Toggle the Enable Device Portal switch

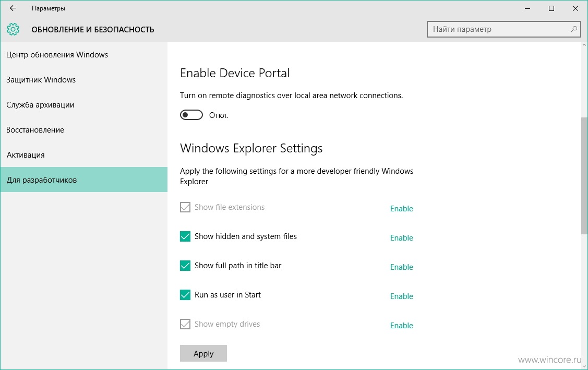(x=191, y=115)
